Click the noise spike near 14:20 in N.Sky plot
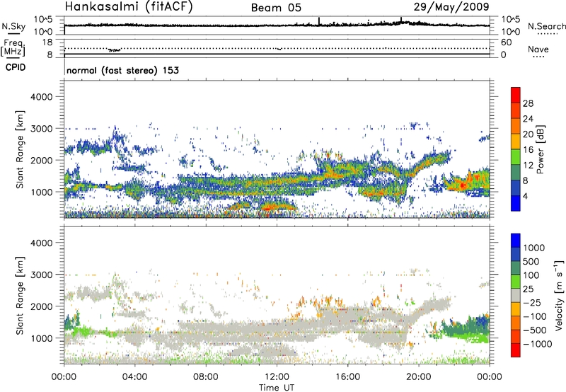This screenshot has height=392, width=566. tap(319, 21)
